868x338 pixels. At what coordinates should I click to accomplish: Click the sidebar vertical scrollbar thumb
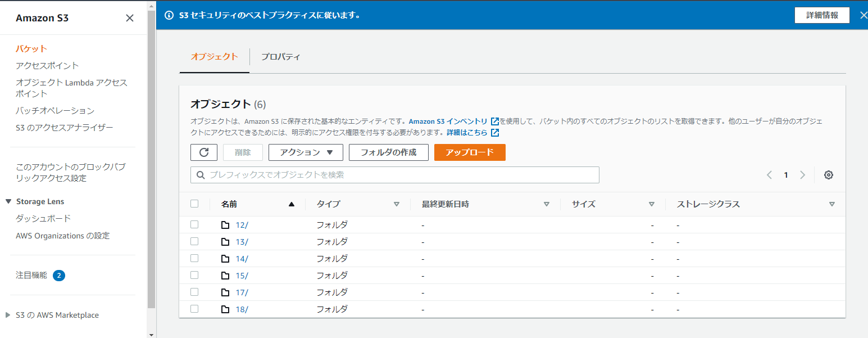(x=151, y=159)
